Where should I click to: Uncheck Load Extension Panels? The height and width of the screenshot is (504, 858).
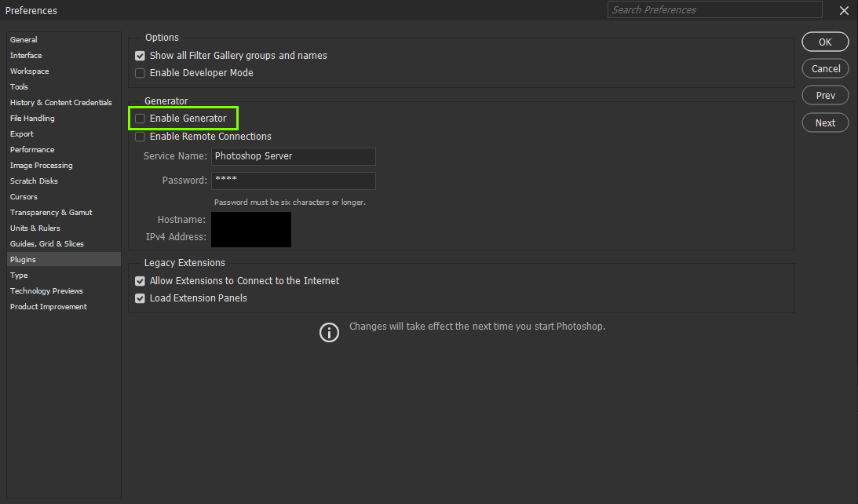pos(140,298)
